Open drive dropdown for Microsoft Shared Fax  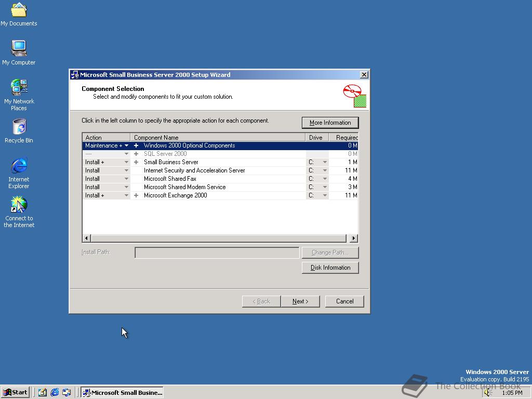click(x=325, y=179)
